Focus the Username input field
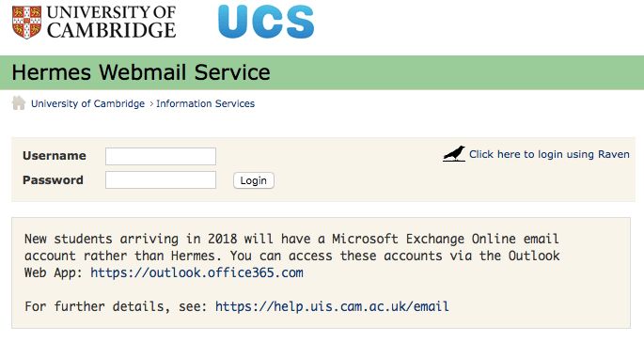644x357 pixels. (x=161, y=156)
